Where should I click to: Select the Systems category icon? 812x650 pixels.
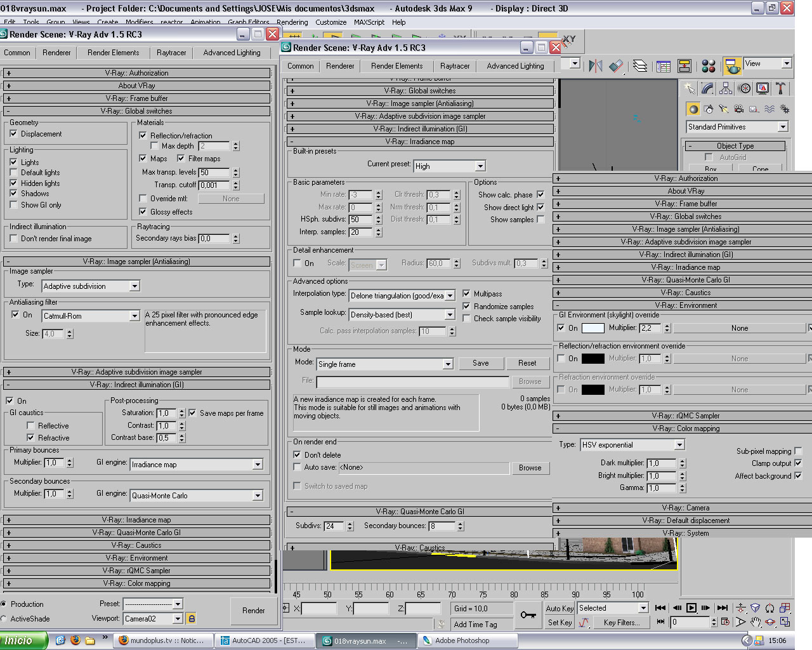point(785,109)
